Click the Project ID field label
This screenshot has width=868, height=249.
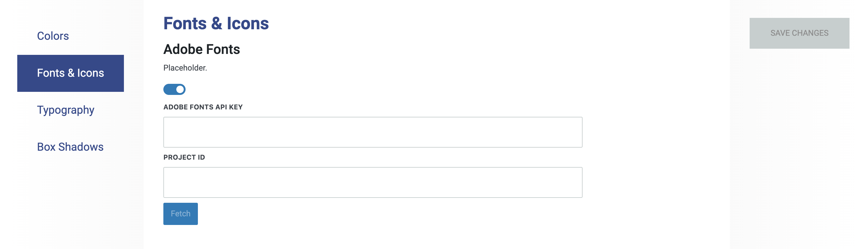pyautogui.click(x=184, y=157)
